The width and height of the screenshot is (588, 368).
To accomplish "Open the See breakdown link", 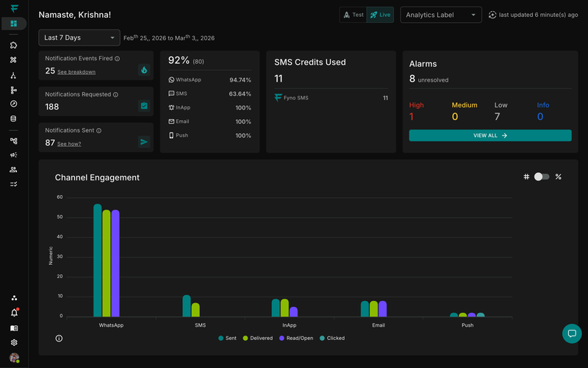I will click(x=76, y=72).
